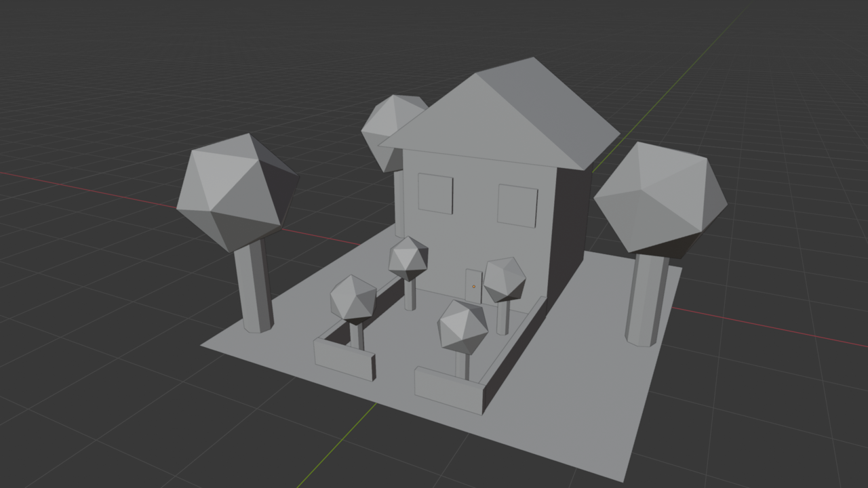Select the small bush right of the door
This screenshot has width=868, height=488.
tap(505, 278)
